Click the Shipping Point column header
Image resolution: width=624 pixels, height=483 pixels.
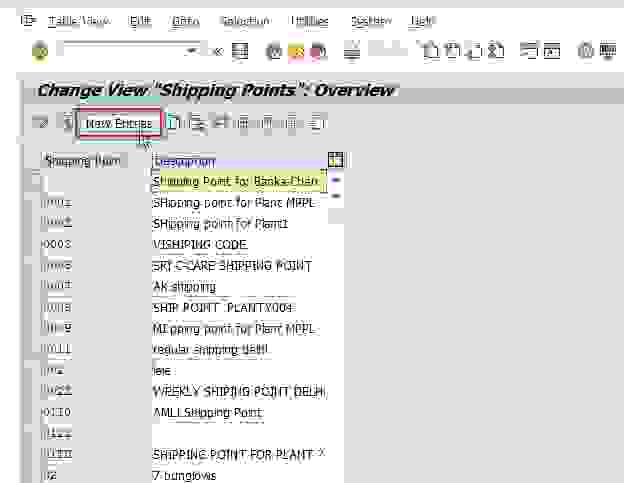(84, 161)
